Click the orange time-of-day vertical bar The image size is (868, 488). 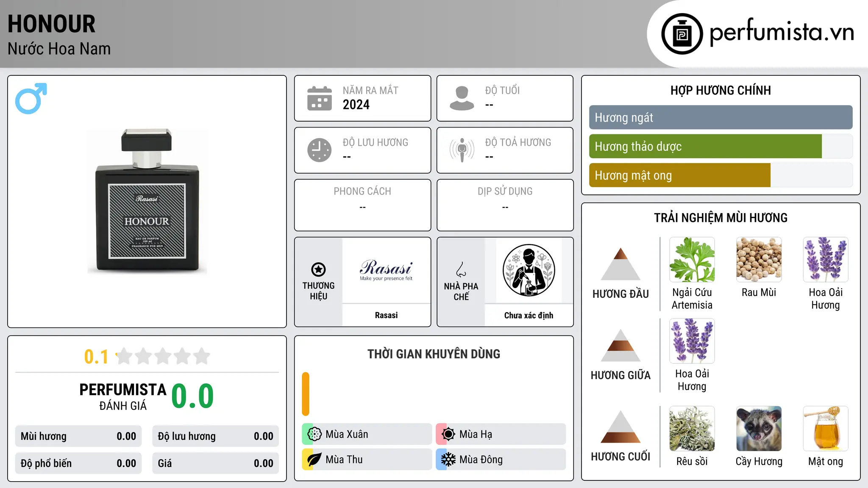306,394
